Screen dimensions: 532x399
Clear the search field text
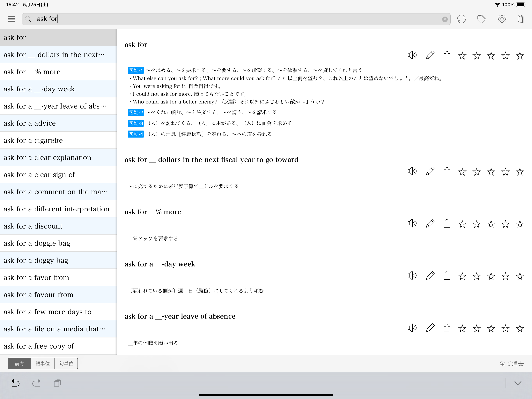445,19
